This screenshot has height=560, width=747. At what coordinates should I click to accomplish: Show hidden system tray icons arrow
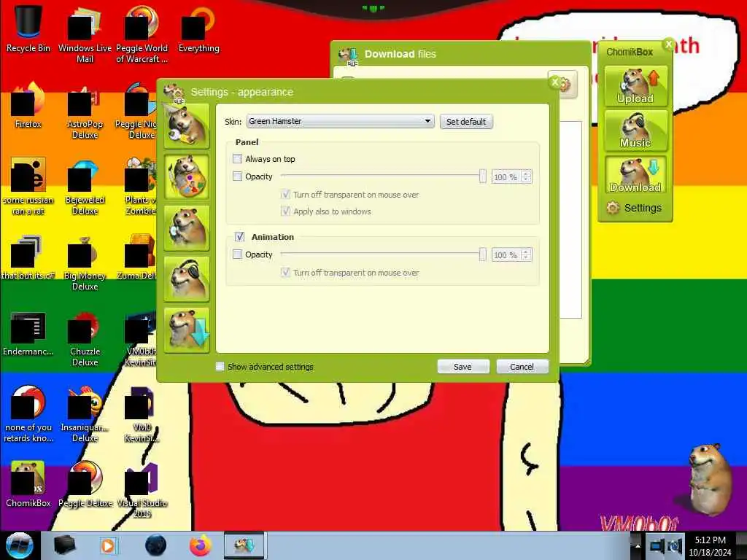click(638, 545)
